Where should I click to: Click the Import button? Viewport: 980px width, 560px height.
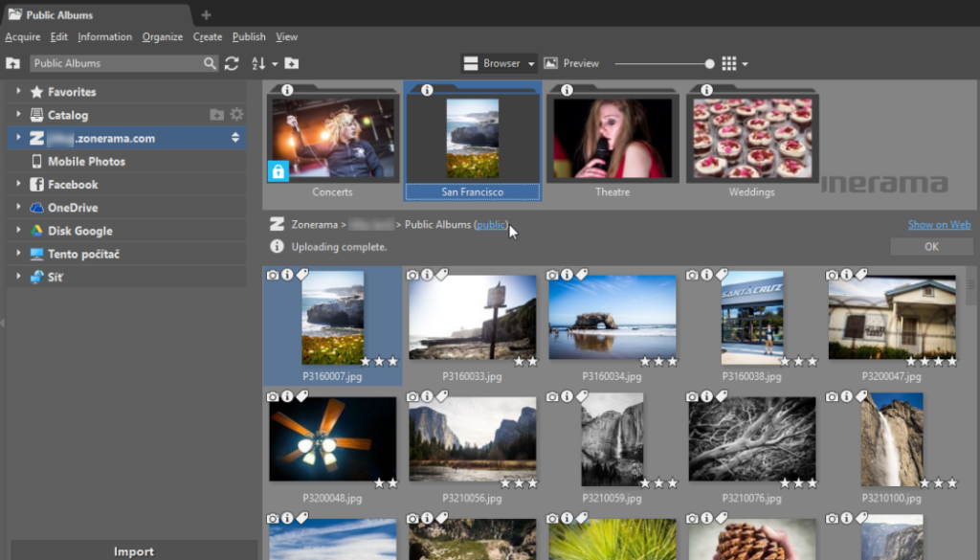click(x=134, y=551)
